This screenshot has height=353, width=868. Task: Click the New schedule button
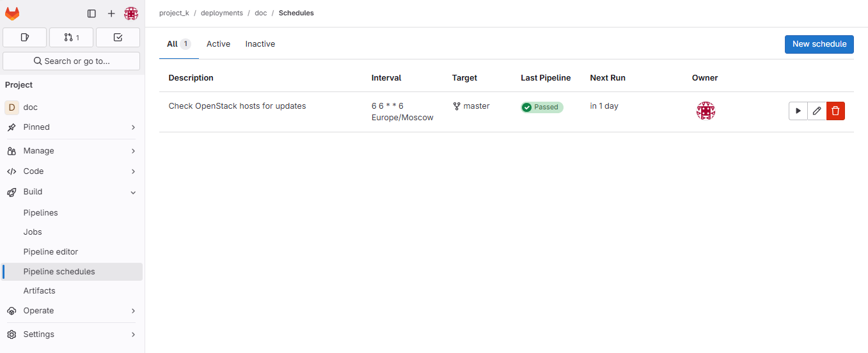coord(819,44)
